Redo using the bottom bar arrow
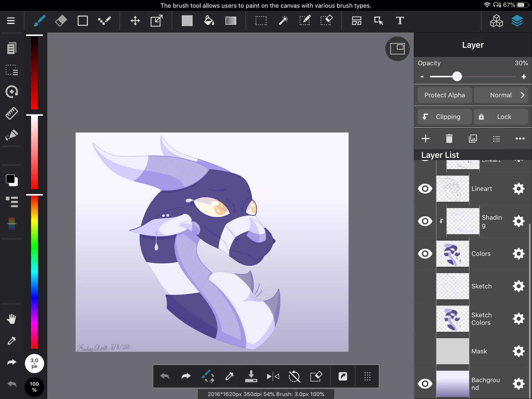 tap(186, 377)
